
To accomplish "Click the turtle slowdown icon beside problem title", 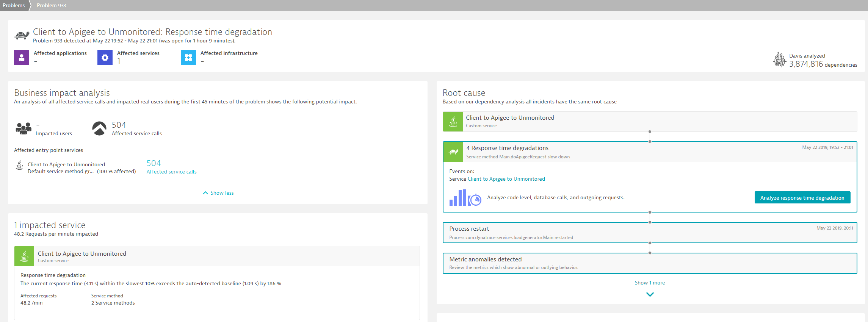I will [22, 35].
